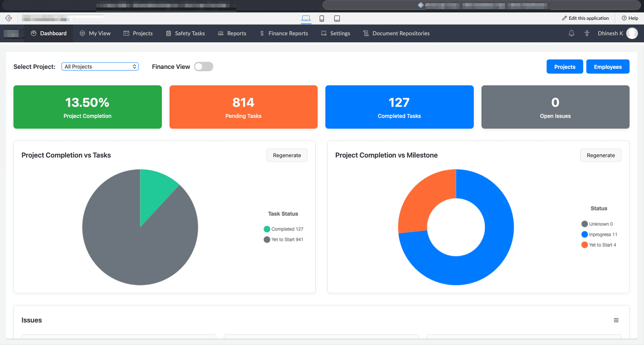Switch to mobile phone preview icon
This screenshot has width=644, height=345.
tap(322, 19)
